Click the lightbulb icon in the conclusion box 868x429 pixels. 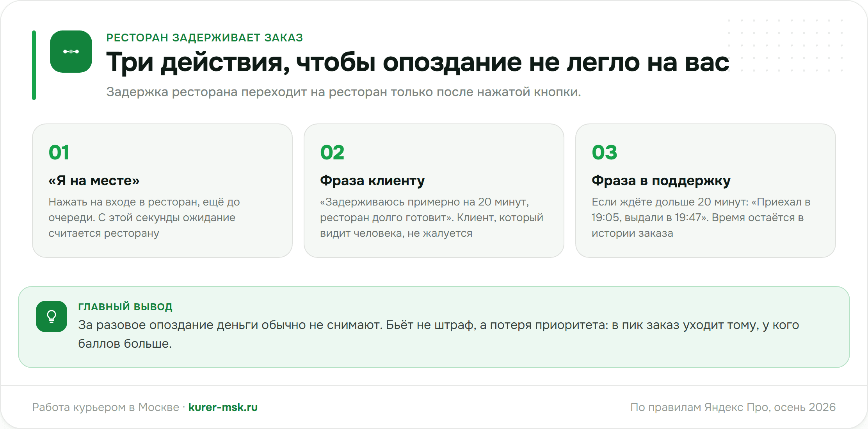pos(52,316)
